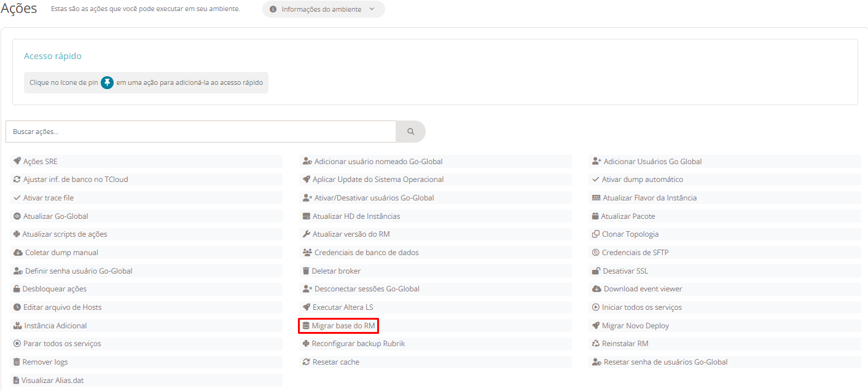The width and height of the screenshot is (868, 391).
Task: Click the cloud icon of Coletar dump manual
Action: [18, 253]
